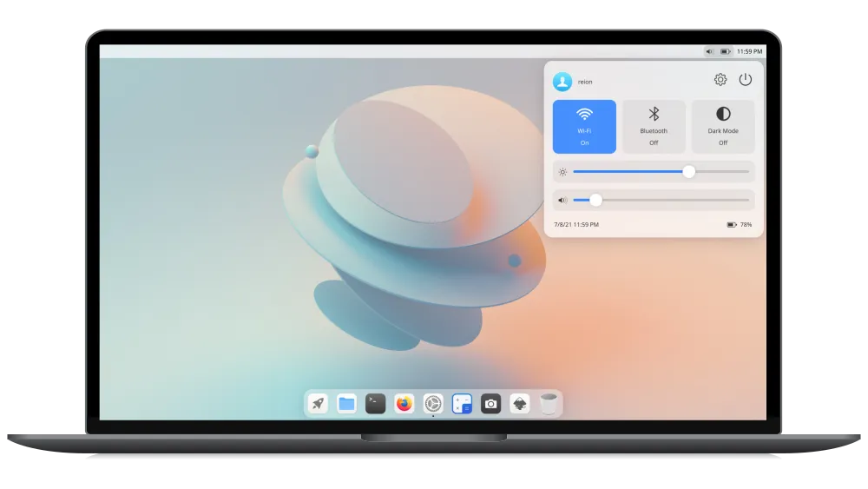
Task: Click the 7/8/21 11:59 PM date text
Action: click(x=576, y=225)
